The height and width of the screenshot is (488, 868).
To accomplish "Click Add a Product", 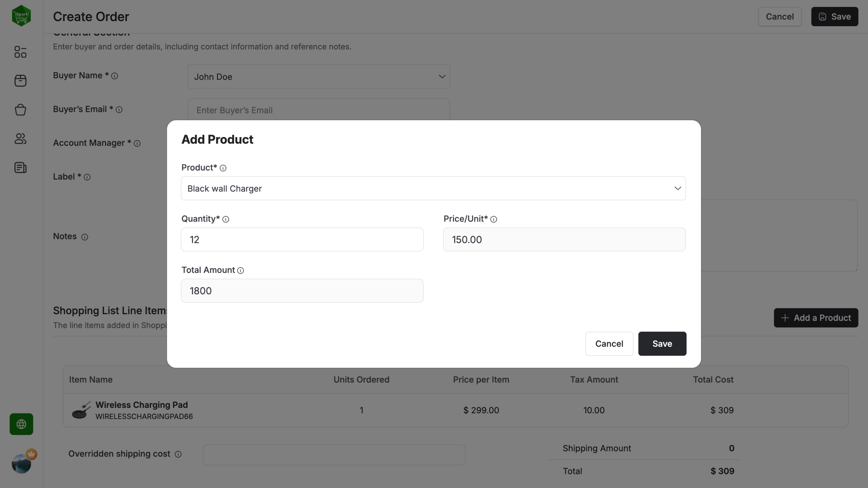I will click(816, 318).
